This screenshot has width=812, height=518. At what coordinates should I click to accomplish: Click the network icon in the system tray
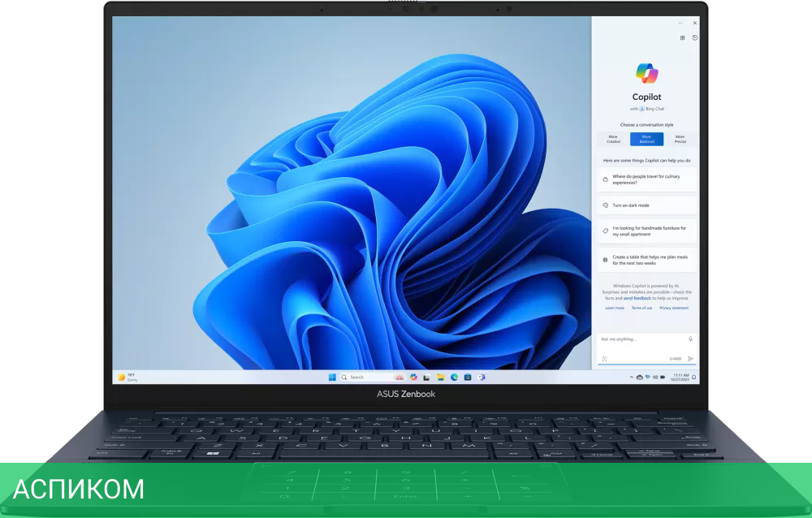click(x=648, y=377)
